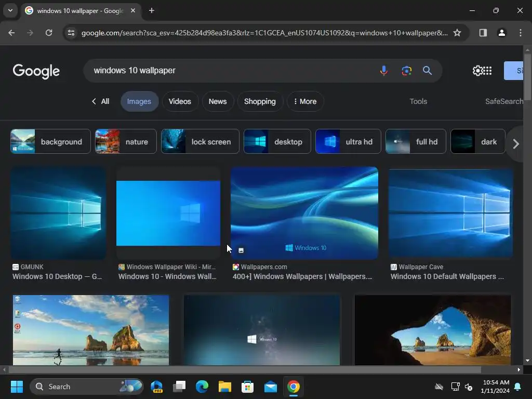Click the Google logo
The width and height of the screenshot is (532, 399).
tap(36, 71)
